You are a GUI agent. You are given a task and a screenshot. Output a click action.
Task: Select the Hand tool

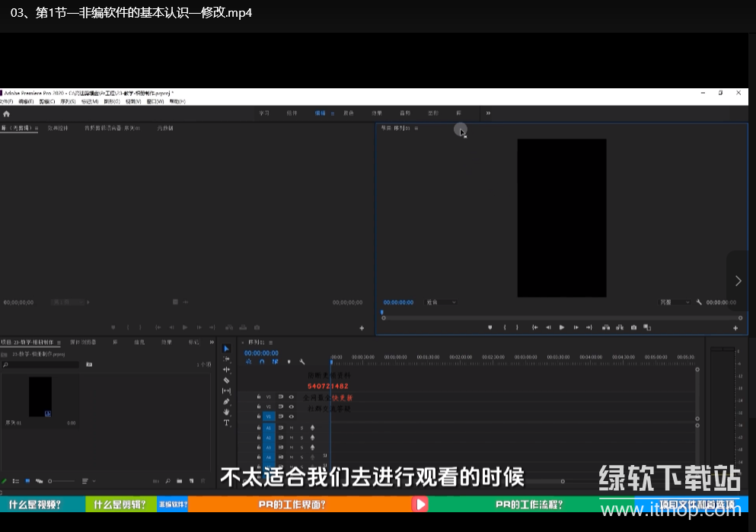coord(226,412)
